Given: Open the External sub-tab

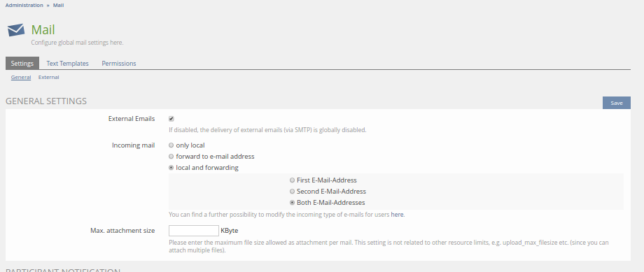Looking at the screenshot, I should coord(49,77).
